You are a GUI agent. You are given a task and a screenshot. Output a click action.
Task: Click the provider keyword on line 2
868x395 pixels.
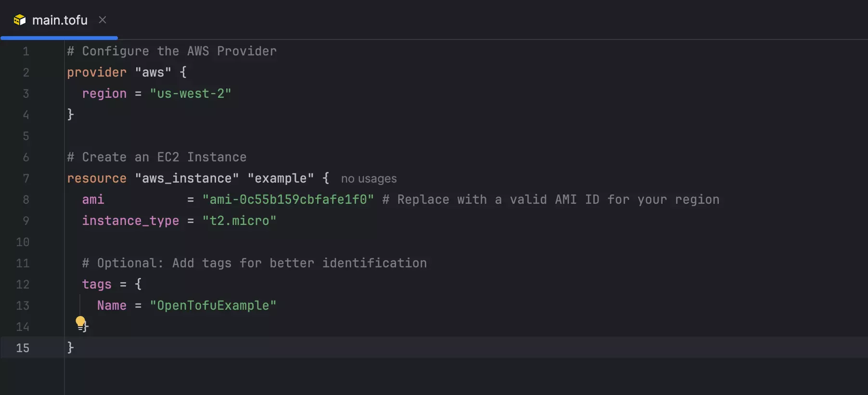pyautogui.click(x=97, y=72)
